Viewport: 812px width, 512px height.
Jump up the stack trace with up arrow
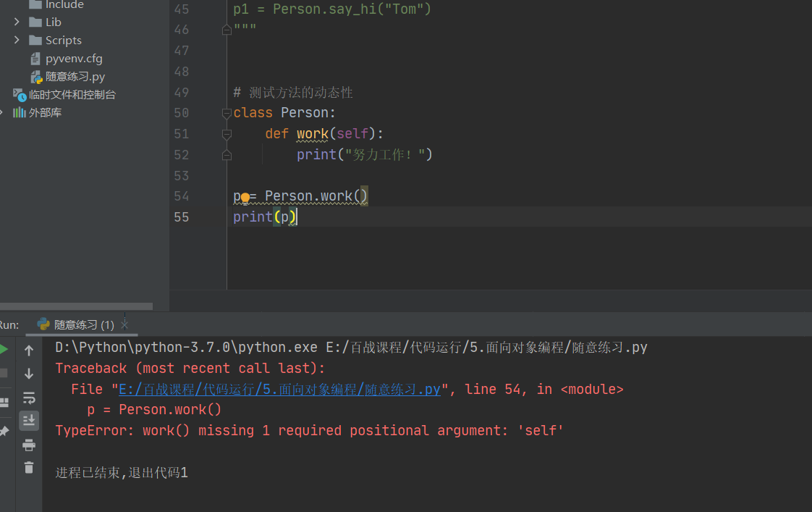(29, 351)
